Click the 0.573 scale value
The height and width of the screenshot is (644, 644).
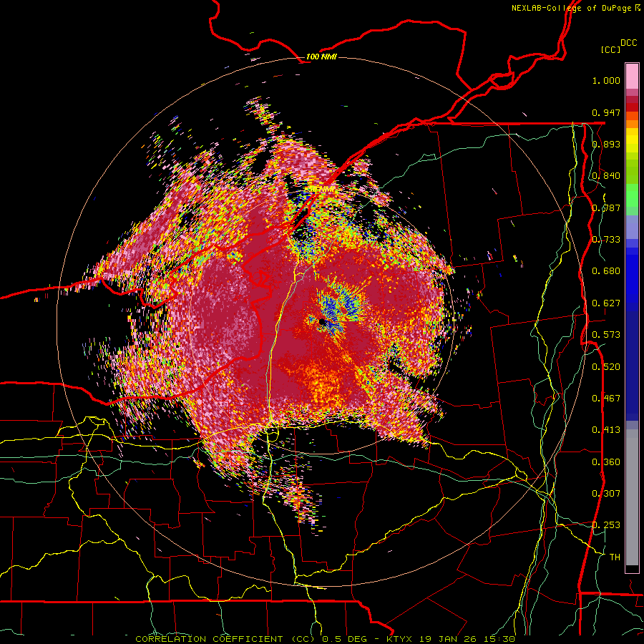point(606,335)
